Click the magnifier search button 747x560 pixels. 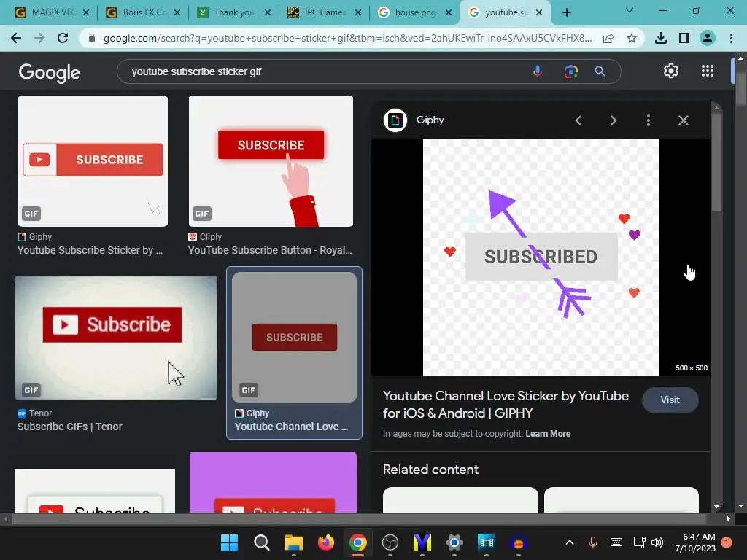coord(600,71)
